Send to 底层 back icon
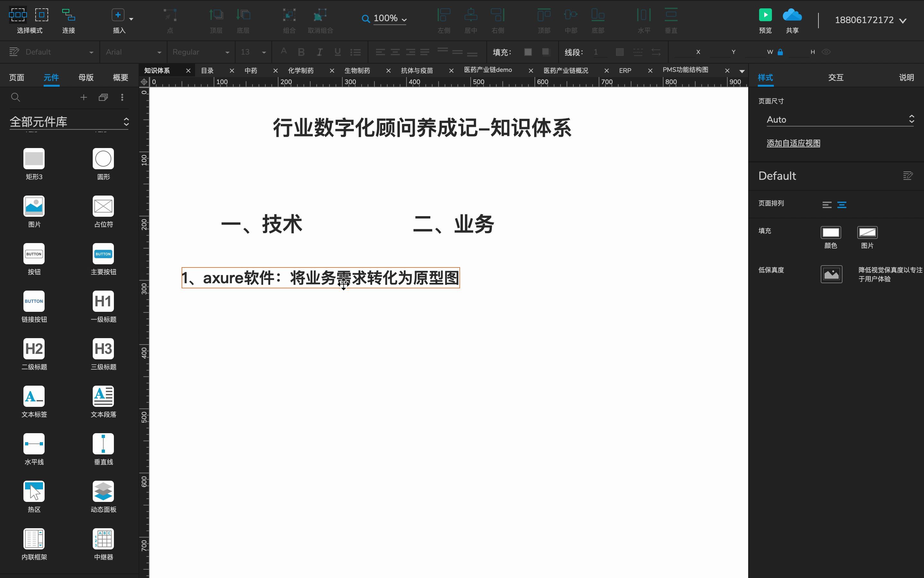924x578 pixels. click(243, 15)
